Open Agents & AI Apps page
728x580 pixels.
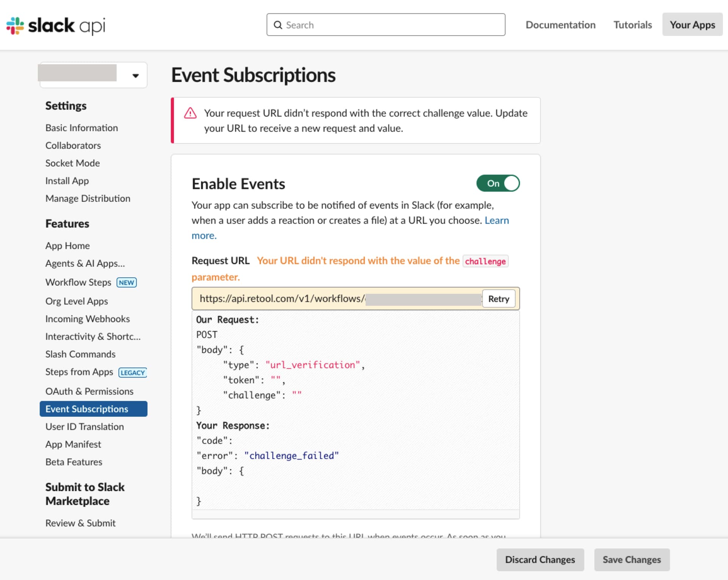click(85, 263)
